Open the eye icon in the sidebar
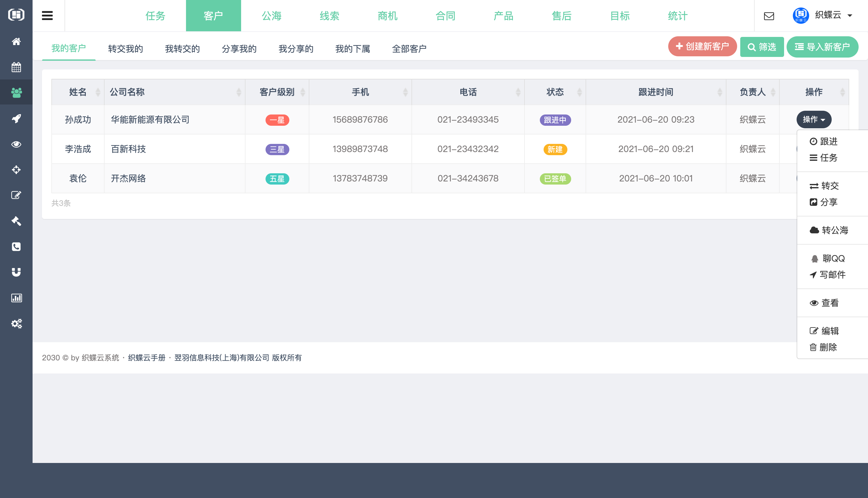The image size is (868, 498). 16,144
